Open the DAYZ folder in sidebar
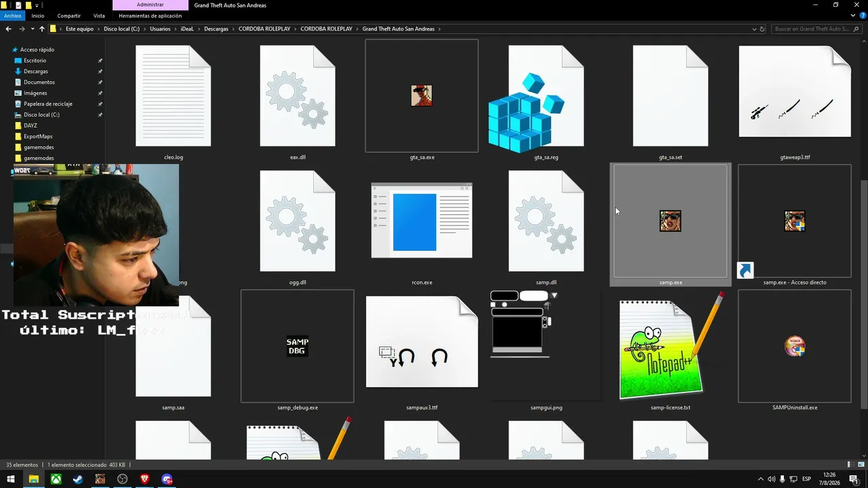 pyautogui.click(x=31, y=125)
